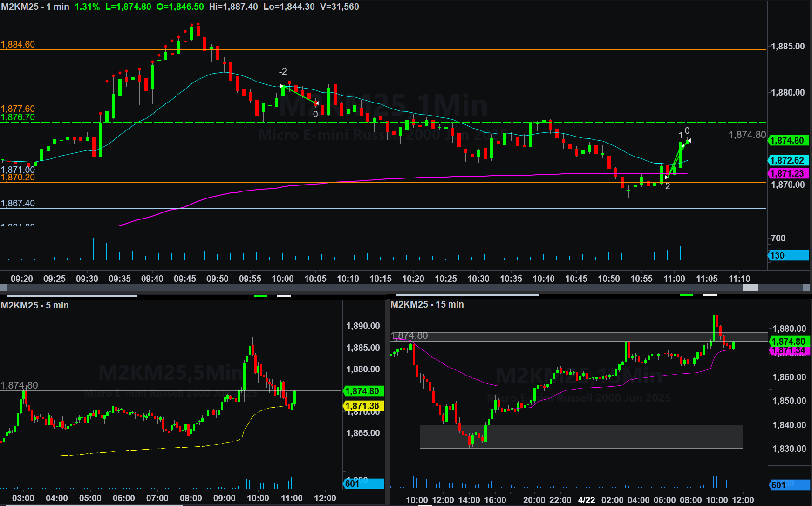Select the trade marker arrow labeled 2 near 11:00
This screenshot has height=506, width=812.
click(x=666, y=178)
